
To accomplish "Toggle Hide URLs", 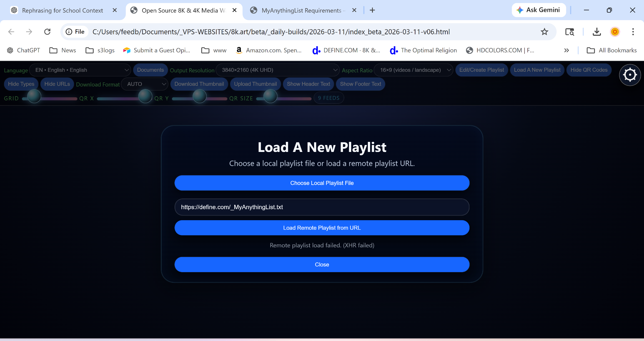I will [x=57, y=84].
